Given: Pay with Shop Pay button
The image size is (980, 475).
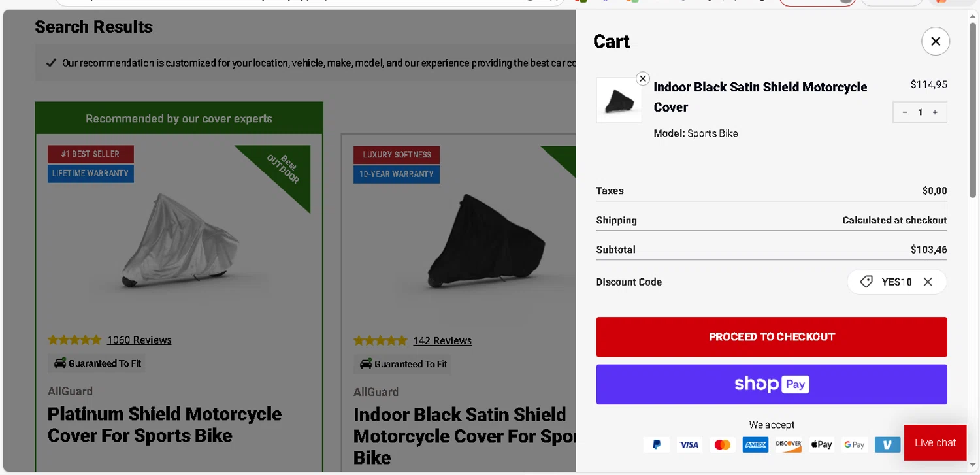Looking at the screenshot, I should click(x=772, y=384).
